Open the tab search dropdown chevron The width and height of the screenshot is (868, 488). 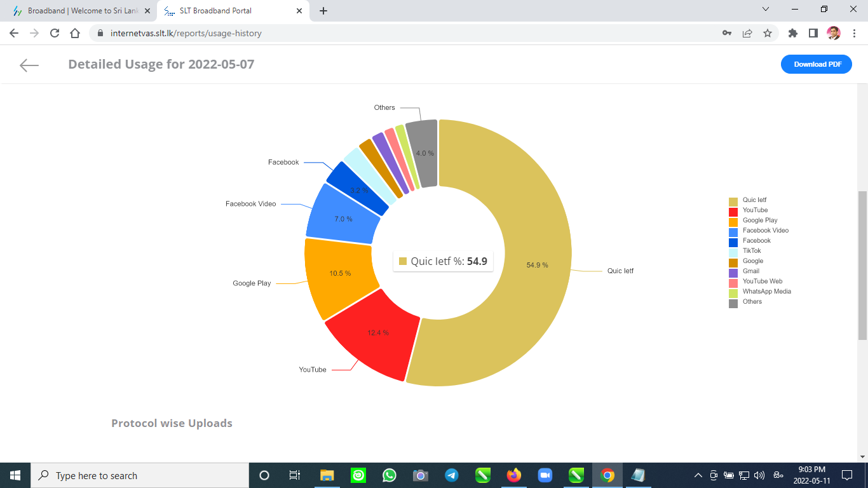766,10
